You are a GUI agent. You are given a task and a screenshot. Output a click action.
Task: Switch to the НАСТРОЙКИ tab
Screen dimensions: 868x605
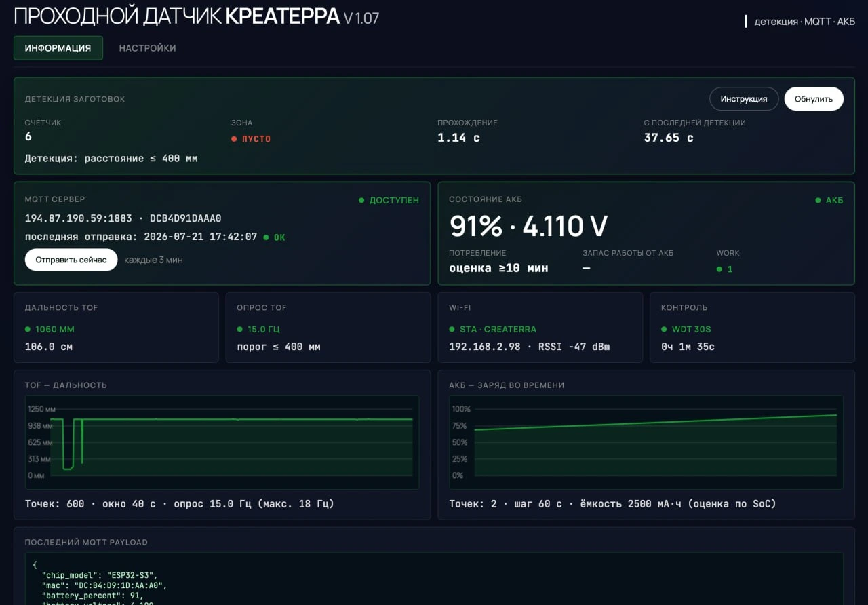click(x=147, y=48)
